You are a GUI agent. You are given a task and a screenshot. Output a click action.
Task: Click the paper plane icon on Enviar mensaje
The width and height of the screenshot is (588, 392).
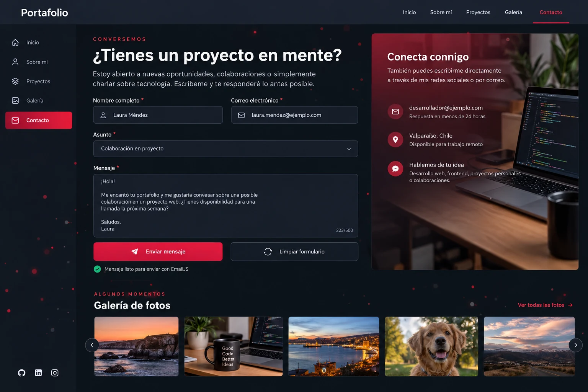pos(135,252)
